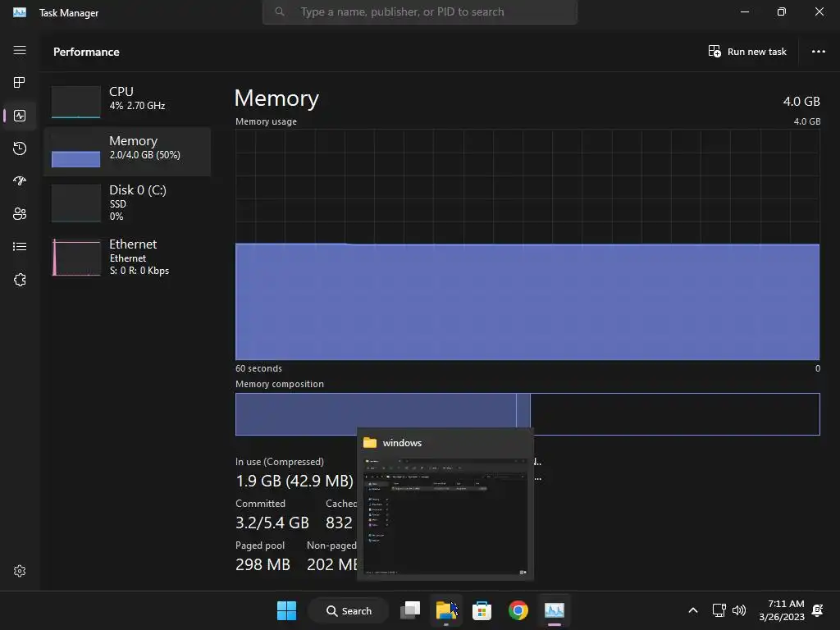This screenshot has height=630, width=840.
Task: Click the Task Manager taskbar icon
Action: click(x=555, y=610)
